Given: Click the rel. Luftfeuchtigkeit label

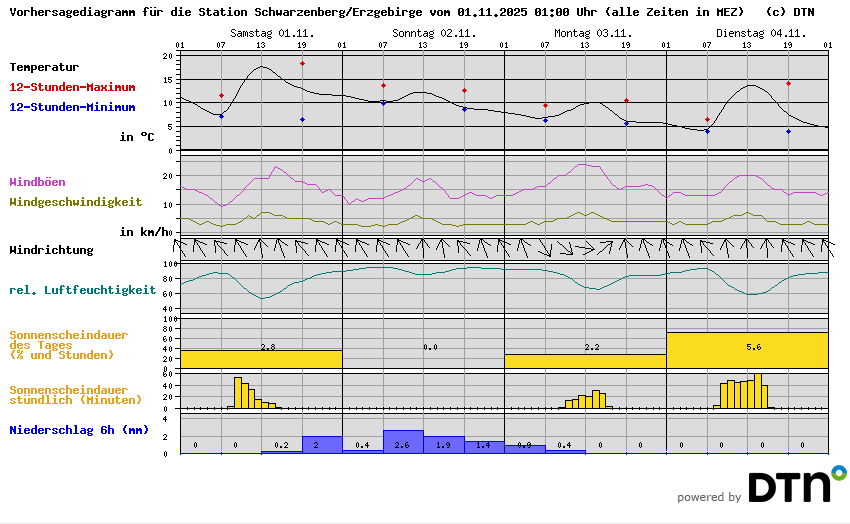Looking at the screenshot, I should 82,290.
